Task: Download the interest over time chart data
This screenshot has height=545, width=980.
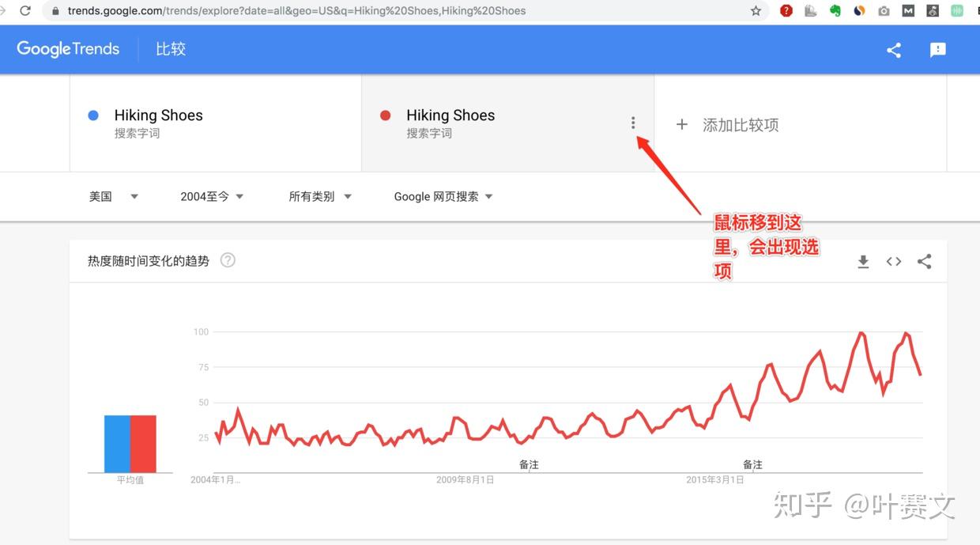Action: coord(863,262)
